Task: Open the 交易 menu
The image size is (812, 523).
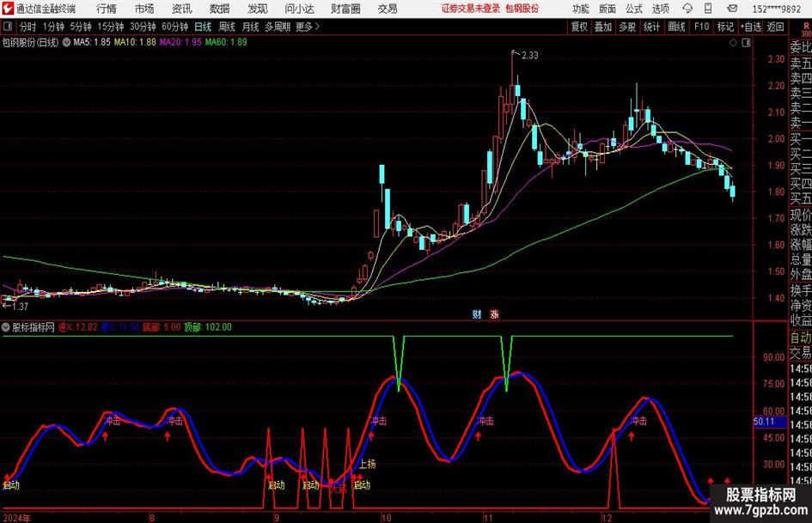Action: click(388, 9)
